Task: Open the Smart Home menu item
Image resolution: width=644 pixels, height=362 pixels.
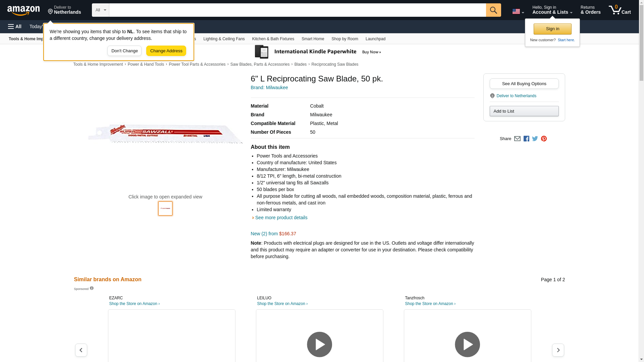Action: tap(313, 39)
